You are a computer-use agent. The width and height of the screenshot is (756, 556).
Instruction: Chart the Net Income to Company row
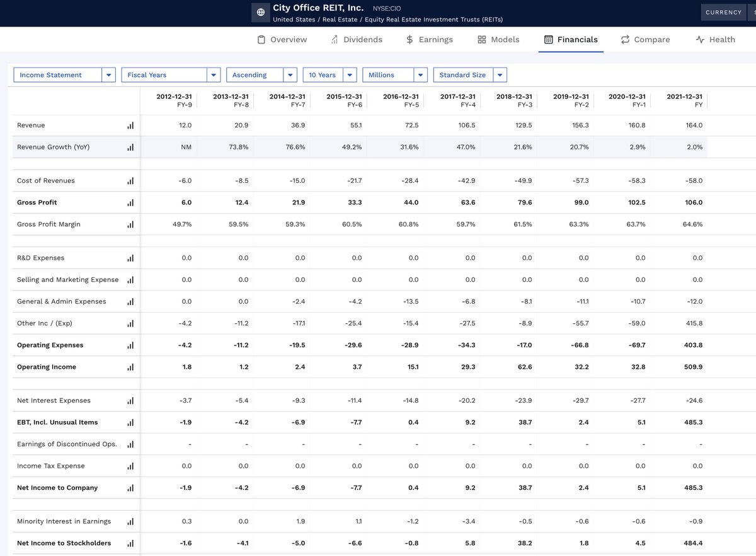[130, 488]
